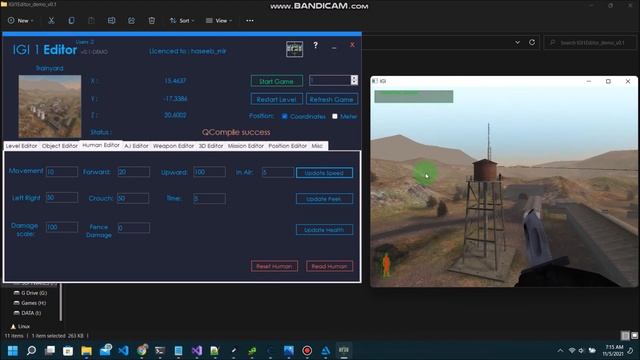This screenshot has width=640, height=360.
Task: Click the Delete trash icon in File Explorer
Action: (x=151, y=20)
